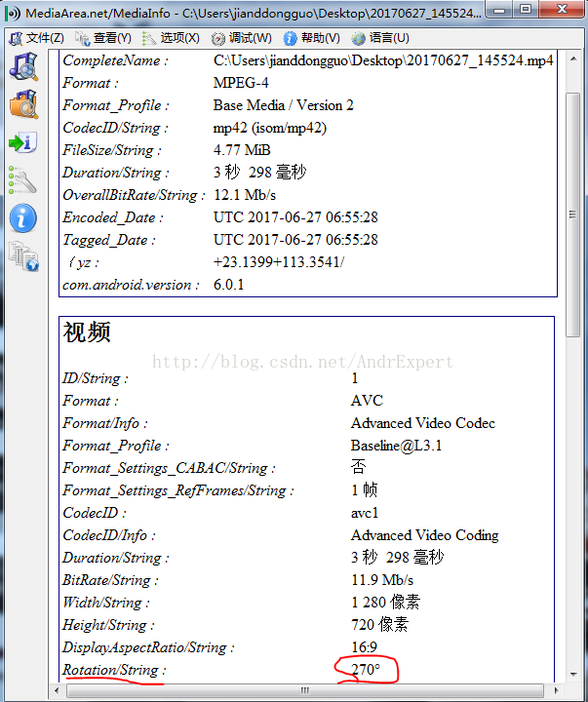Click the 'mp42 (isom/mp42)' value
Viewport: 588px width, 702px height.
coord(270,128)
